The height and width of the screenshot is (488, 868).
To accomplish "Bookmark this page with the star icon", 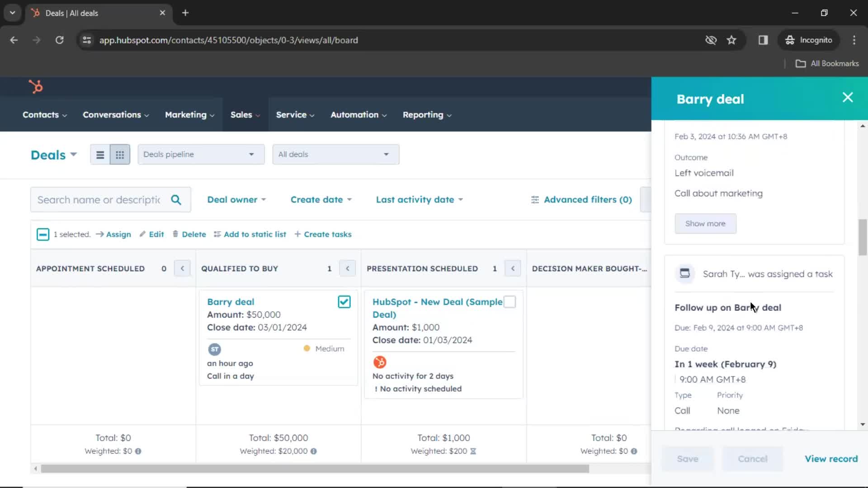I will (x=731, y=40).
